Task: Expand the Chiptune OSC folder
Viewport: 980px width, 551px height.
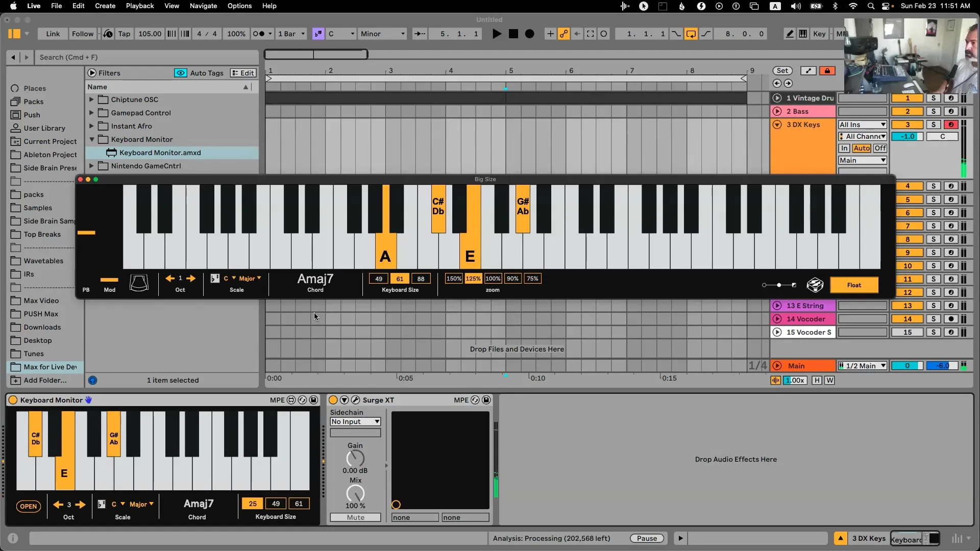Action: point(92,99)
